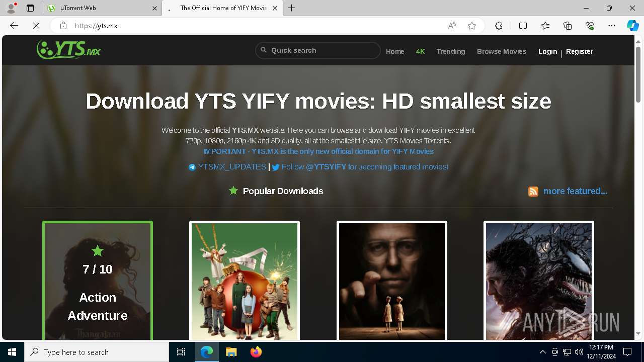Viewport: 644px width, 362px height.
Task: Go back with the browser back arrow
Action: click(x=14, y=26)
